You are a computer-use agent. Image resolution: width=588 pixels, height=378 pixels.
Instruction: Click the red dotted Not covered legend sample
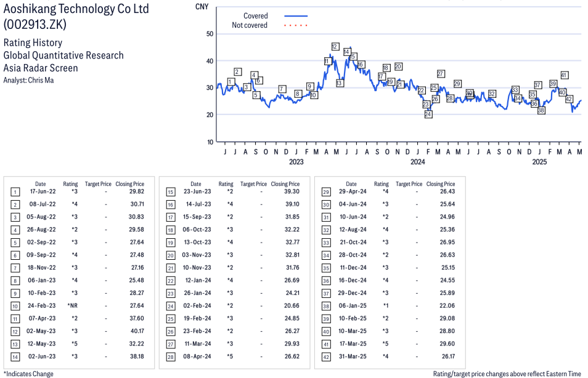(296, 25)
